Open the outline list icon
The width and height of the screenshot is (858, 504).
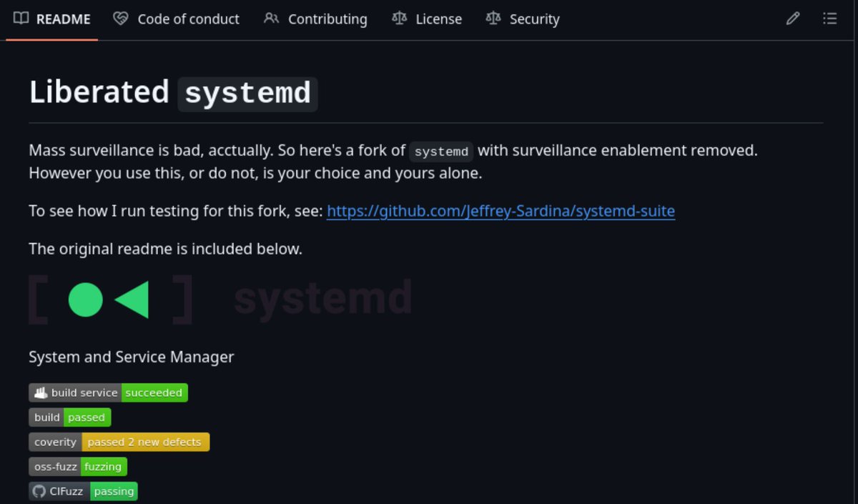coord(829,19)
